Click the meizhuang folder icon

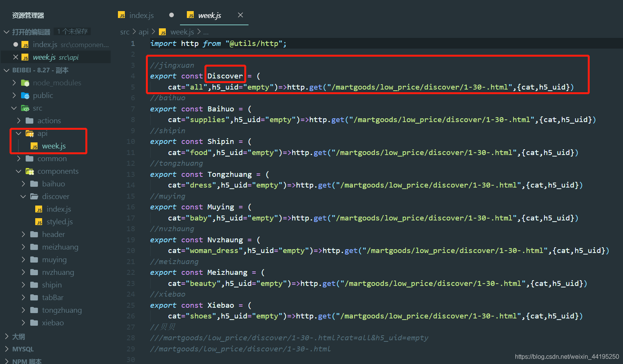34,247
